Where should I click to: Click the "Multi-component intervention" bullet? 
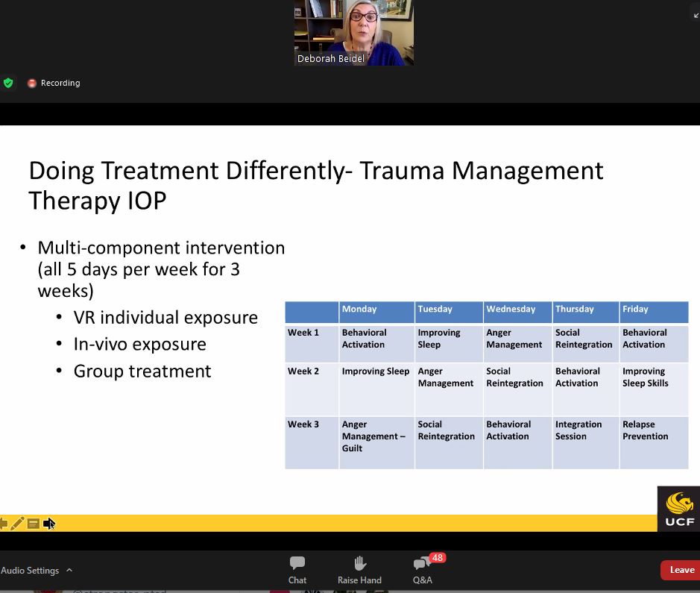(x=161, y=248)
